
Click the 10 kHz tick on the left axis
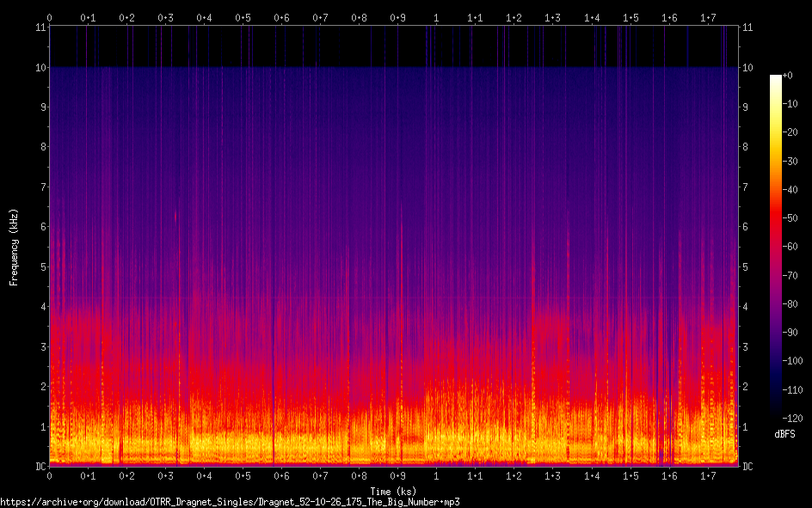click(40, 67)
